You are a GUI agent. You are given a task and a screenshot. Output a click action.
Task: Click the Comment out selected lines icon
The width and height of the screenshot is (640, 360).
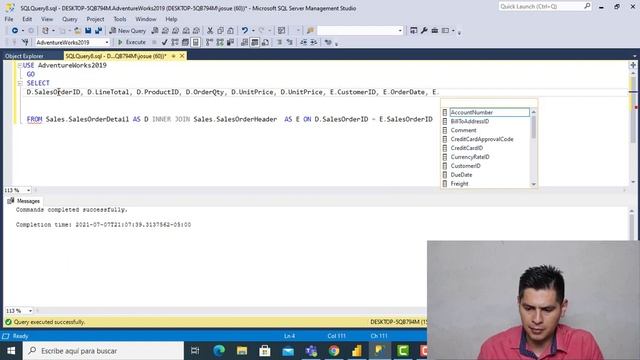click(x=280, y=42)
